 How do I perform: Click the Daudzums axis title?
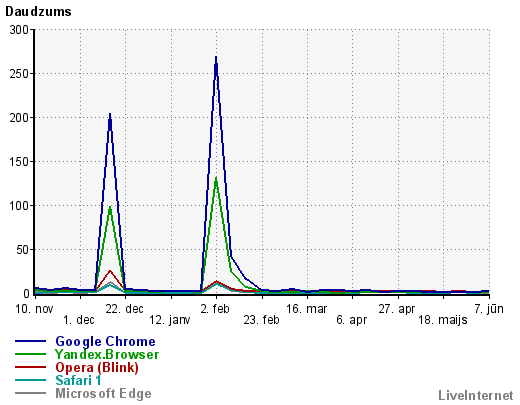point(38,12)
